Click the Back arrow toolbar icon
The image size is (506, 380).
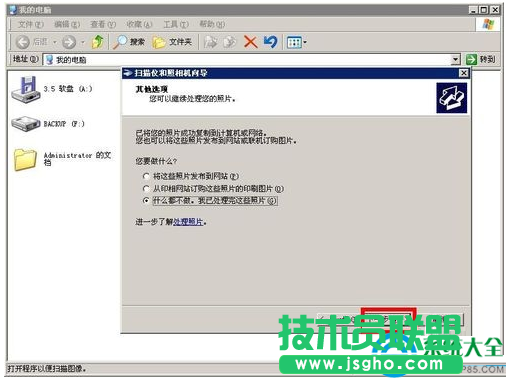click(x=23, y=42)
